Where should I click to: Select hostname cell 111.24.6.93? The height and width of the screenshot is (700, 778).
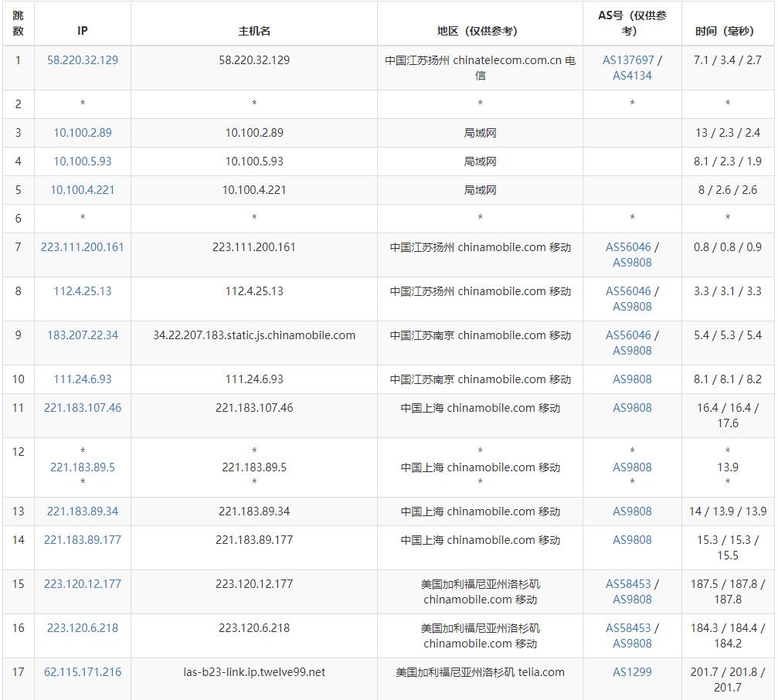(x=254, y=379)
